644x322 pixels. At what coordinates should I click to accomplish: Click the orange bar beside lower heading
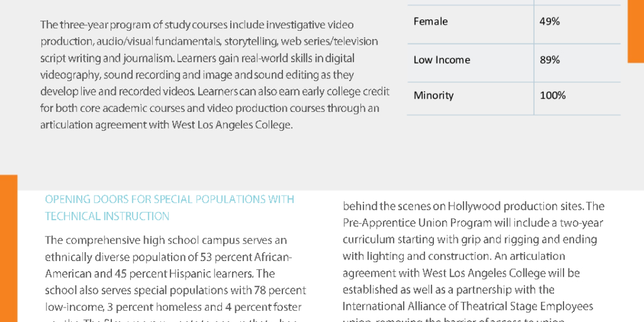coord(9,248)
